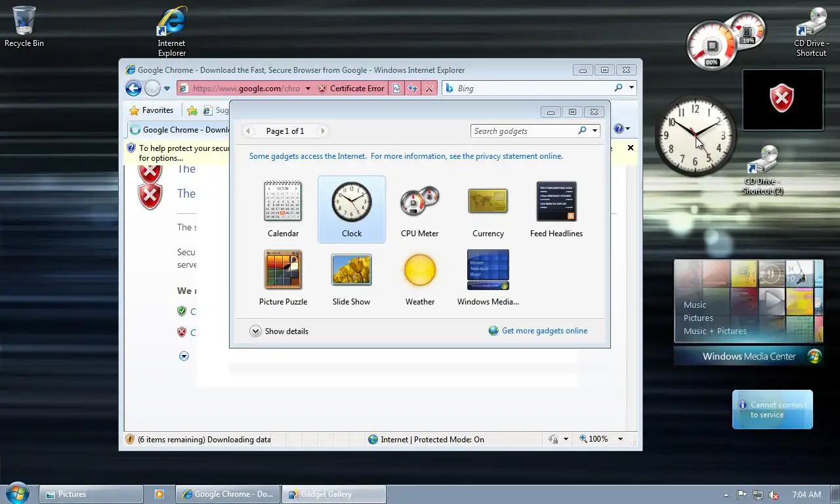Click Get more gadgets online link

coord(544,331)
